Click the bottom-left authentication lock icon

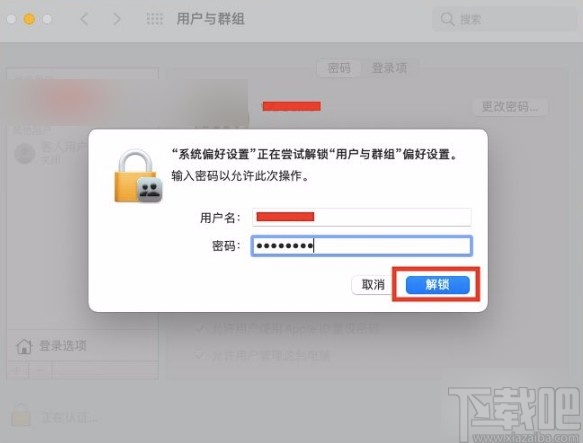21,415
